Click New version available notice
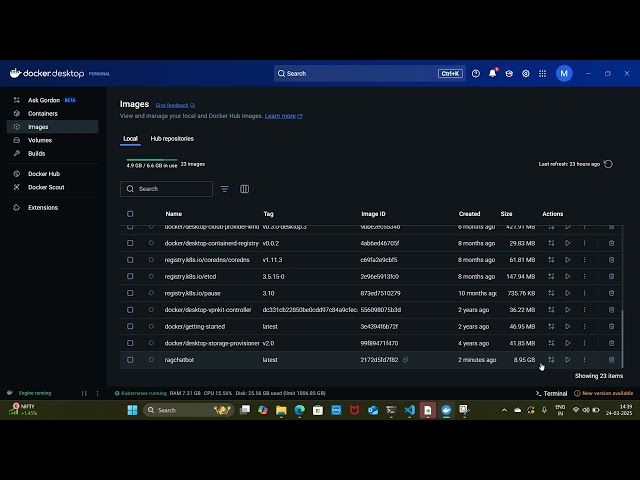The height and width of the screenshot is (480, 640). coord(604,393)
